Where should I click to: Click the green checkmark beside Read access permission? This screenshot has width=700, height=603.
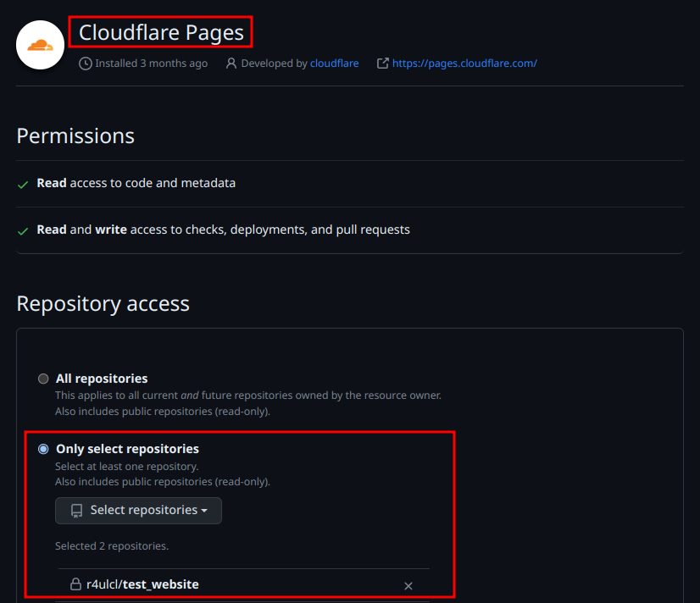coord(24,183)
